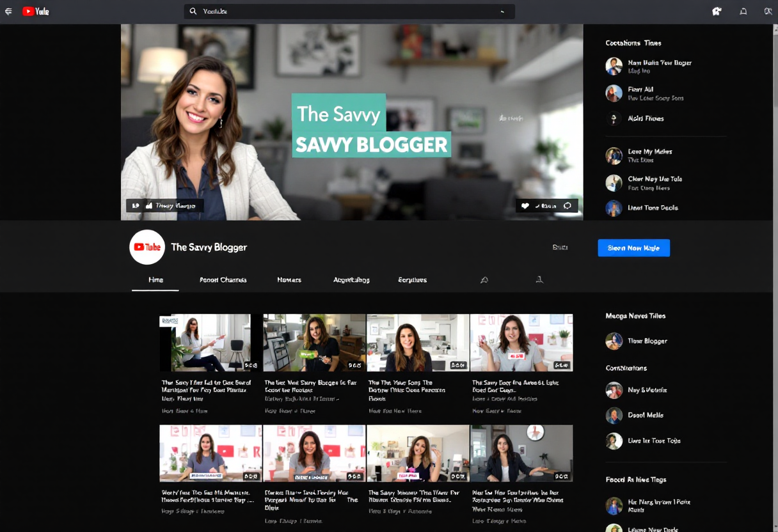
Task: Click the account icon after the bell
Action: [x=768, y=12]
